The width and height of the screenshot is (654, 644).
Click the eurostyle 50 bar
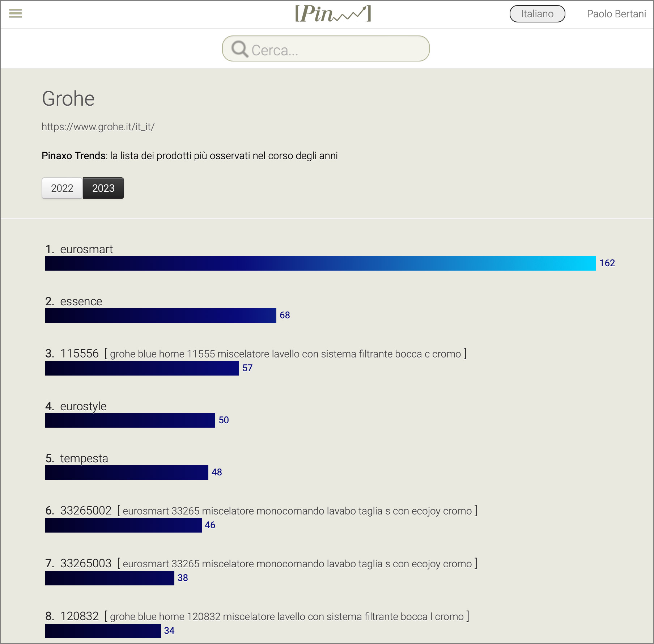click(130, 420)
